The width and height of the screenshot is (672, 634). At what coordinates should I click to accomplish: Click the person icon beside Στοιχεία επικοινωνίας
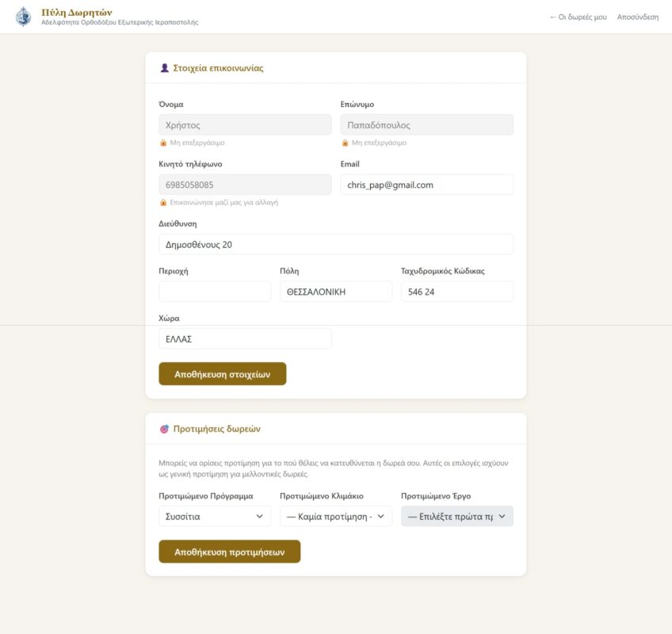click(164, 68)
